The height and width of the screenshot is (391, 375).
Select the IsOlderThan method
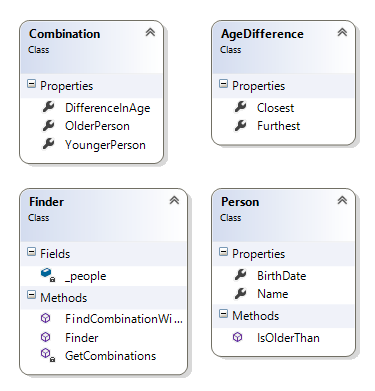coord(288,338)
